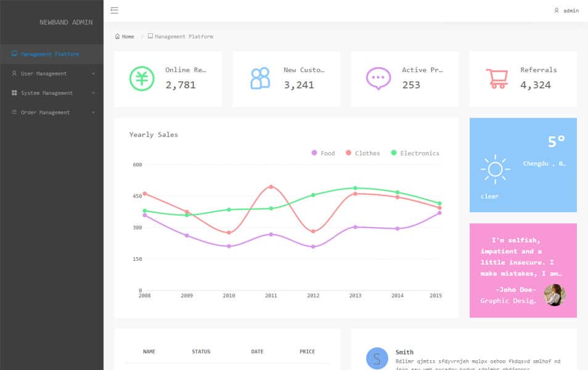
Task: Expand the Order Management submenu arrow
Action: (93, 113)
